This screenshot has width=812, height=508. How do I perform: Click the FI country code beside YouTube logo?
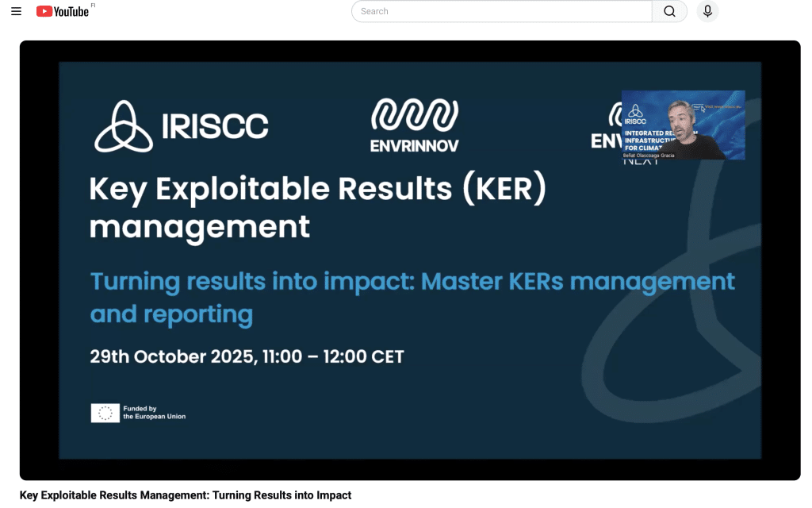(93, 6)
